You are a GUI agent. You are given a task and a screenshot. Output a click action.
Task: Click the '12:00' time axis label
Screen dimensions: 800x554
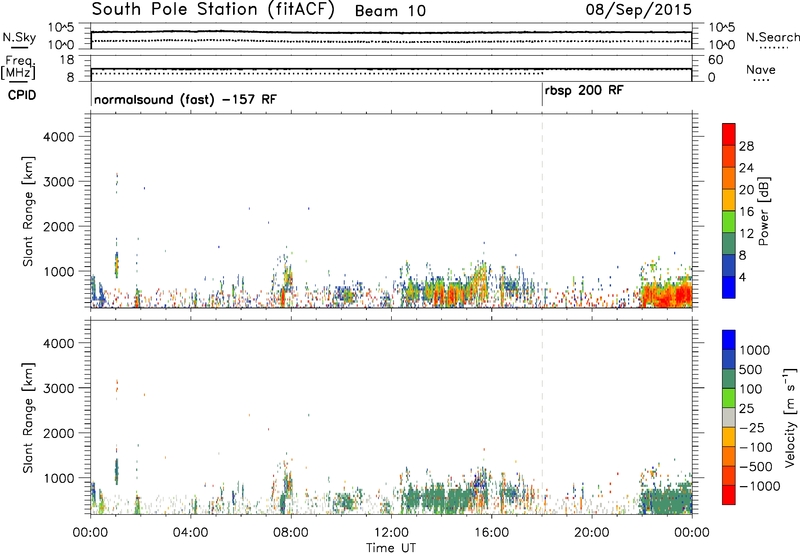point(391,532)
